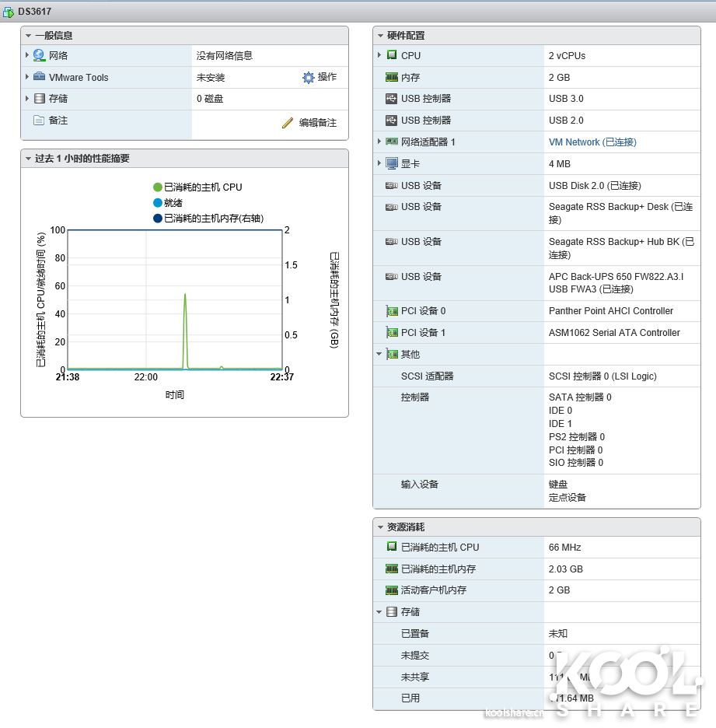Collapse the 其他 hardware section
The height and width of the screenshot is (728, 716).
pyautogui.click(x=379, y=354)
